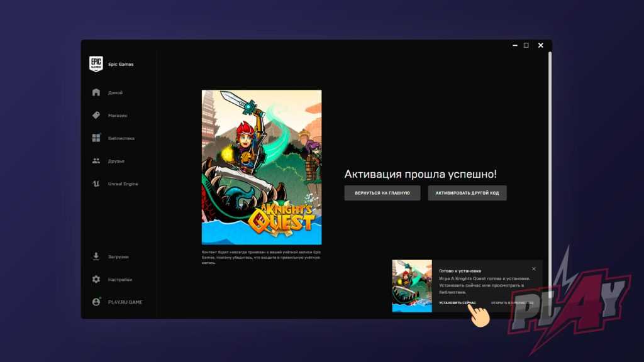Go to Домой via the house icon
This screenshot has width=644, height=362.
click(x=96, y=92)
